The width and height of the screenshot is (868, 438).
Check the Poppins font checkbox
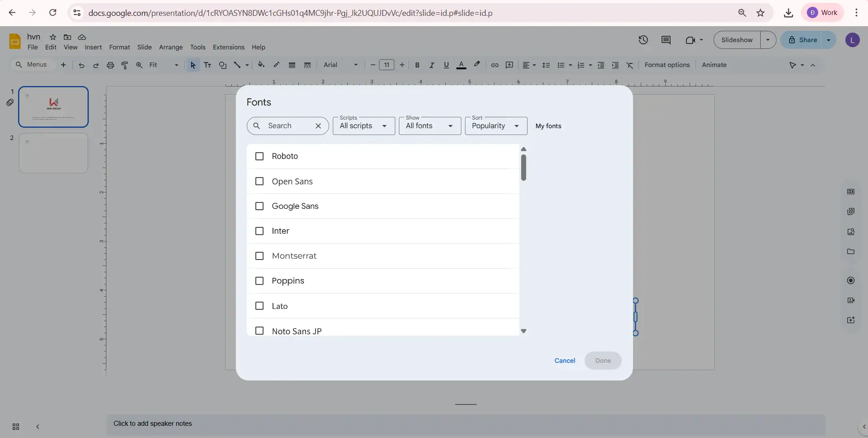click(x=259, y=281)
